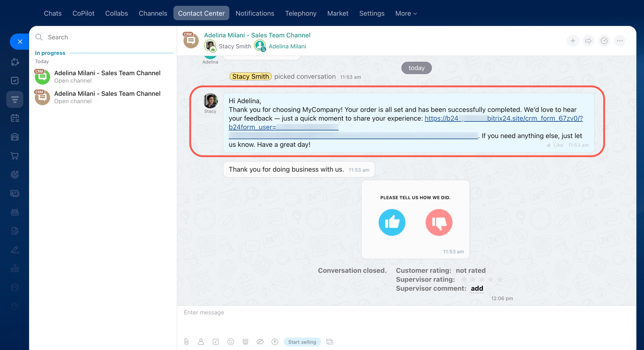Expand the More dropdown in top navigation

click(406, 13)
